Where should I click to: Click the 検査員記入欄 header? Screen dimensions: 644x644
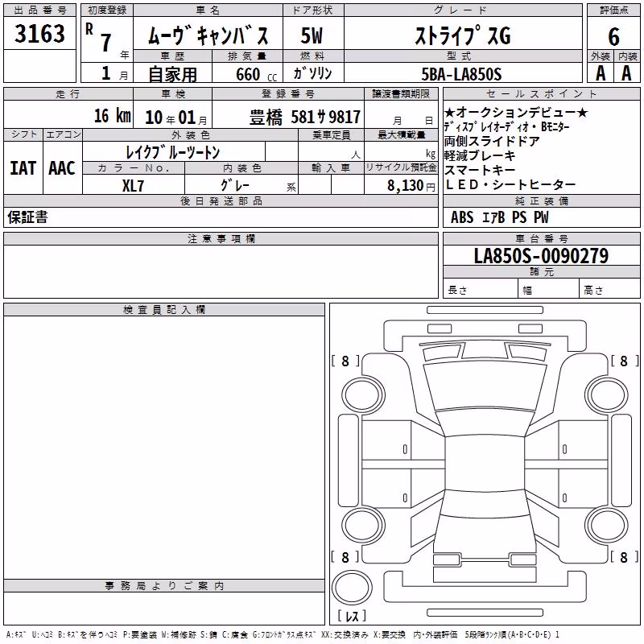pos(164,310)
